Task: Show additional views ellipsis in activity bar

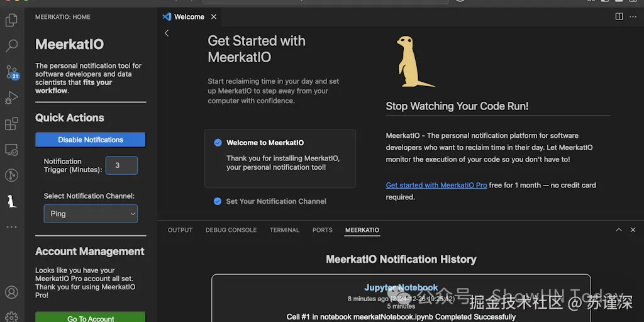Action: click(11, 226)
